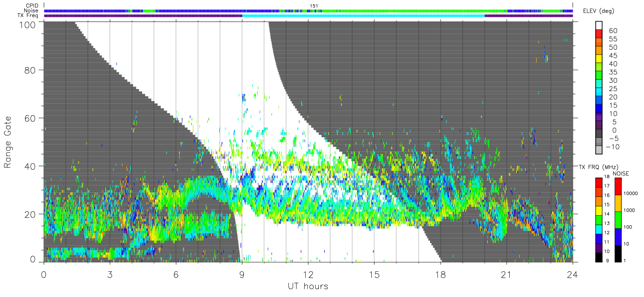
Task: Click the 15 tick label on the UT hours axis
Action: point(374,274)
